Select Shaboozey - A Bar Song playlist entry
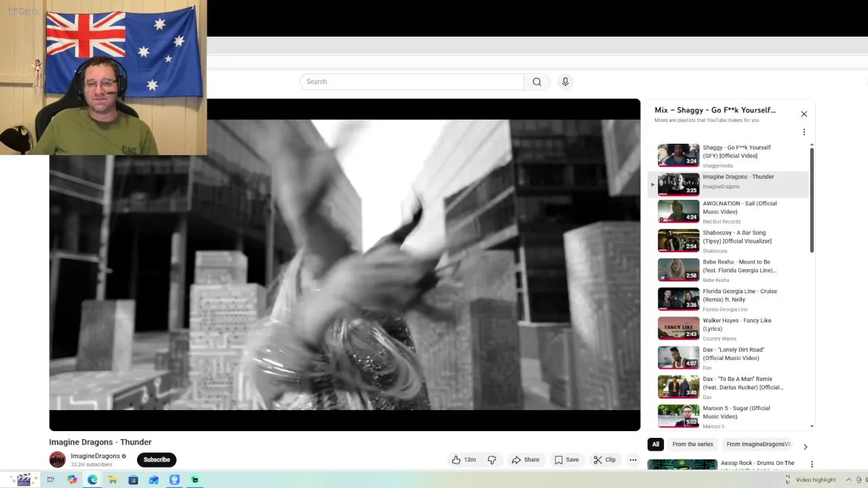Viewport: 868px width, 488px height. [729, 241]
